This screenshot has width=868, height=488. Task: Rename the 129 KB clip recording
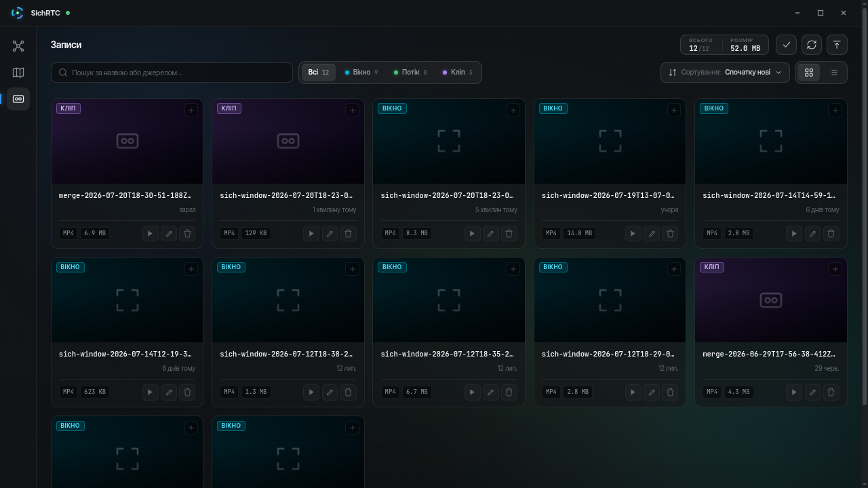[330, 233]
